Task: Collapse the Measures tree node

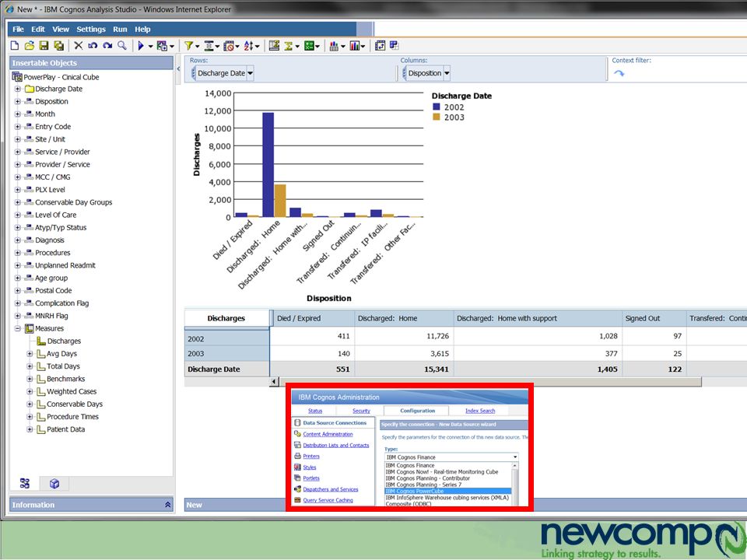Action: click(18, 328)
